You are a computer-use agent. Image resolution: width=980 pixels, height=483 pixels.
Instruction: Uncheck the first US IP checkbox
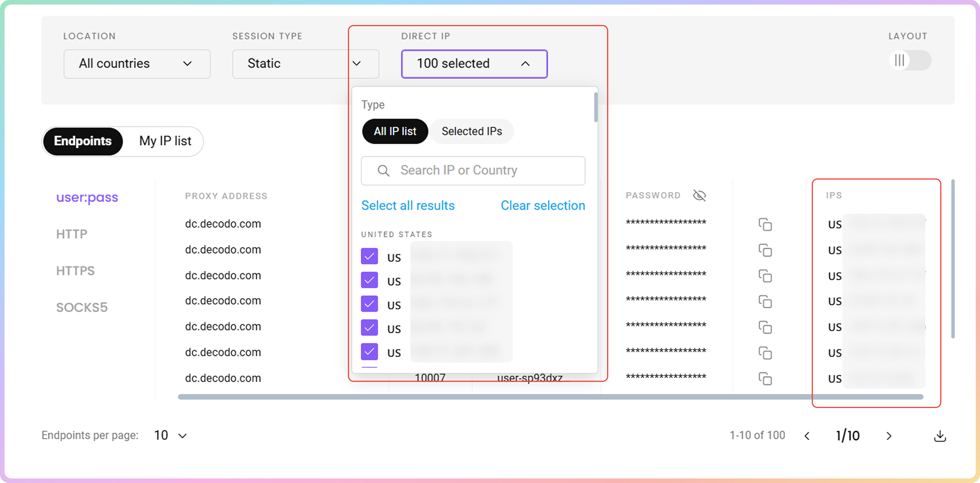pos(369,256)
